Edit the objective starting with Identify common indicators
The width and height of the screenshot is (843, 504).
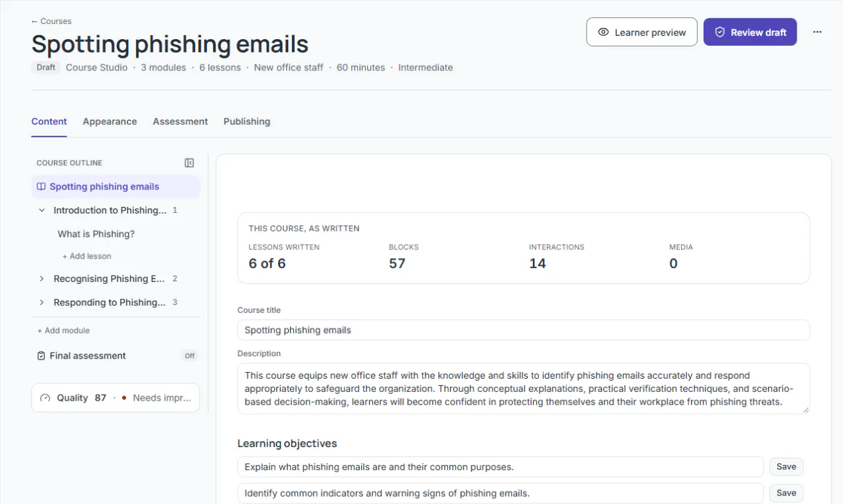[500, 493]
